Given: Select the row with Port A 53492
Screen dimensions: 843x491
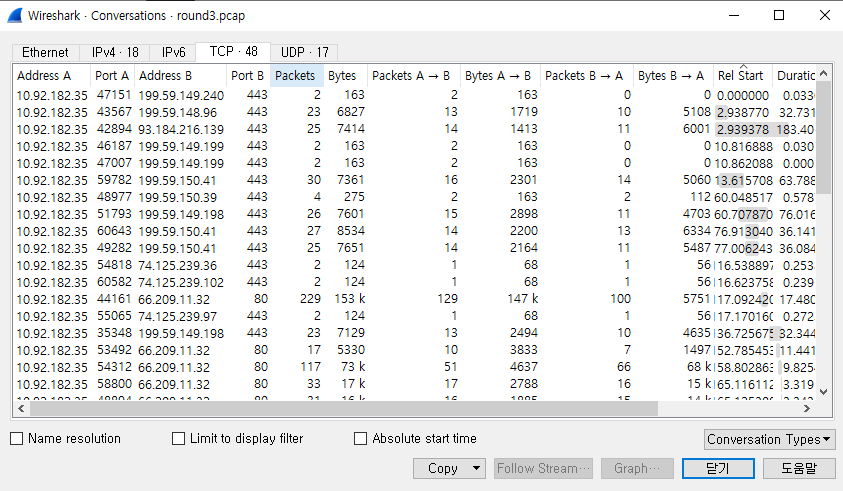Looking at the screenshot, I should click(414, 350).
